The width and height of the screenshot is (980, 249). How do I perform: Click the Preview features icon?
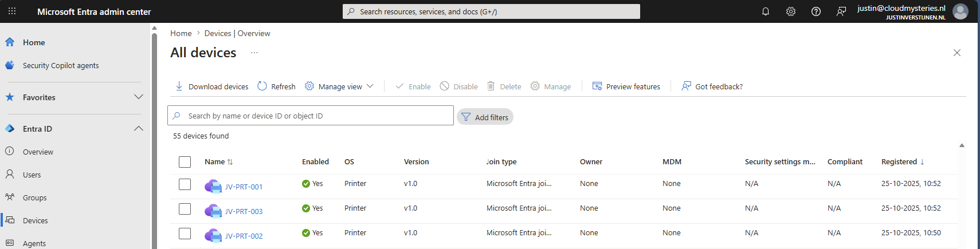click(x=597, y=86)
